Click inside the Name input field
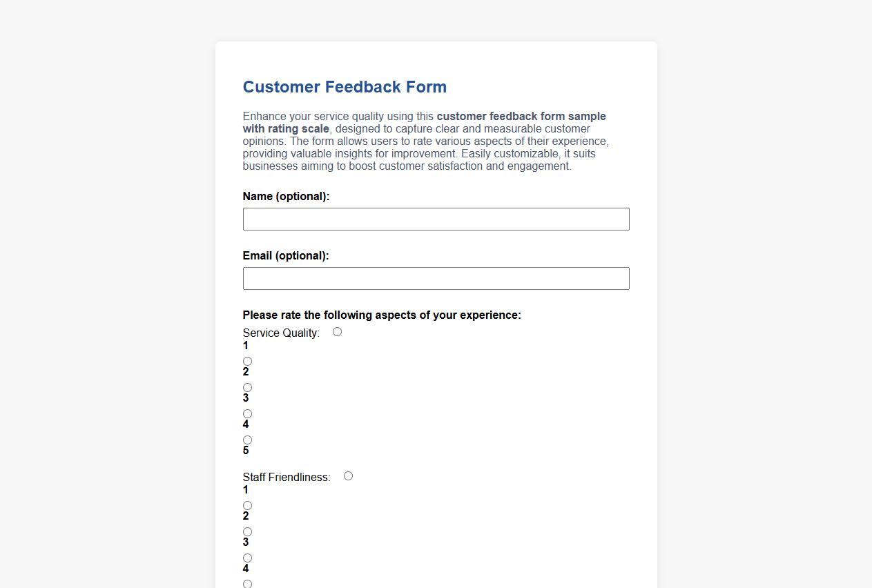The width and height of the screenshot is (872, 588). (x=436, y=219)
